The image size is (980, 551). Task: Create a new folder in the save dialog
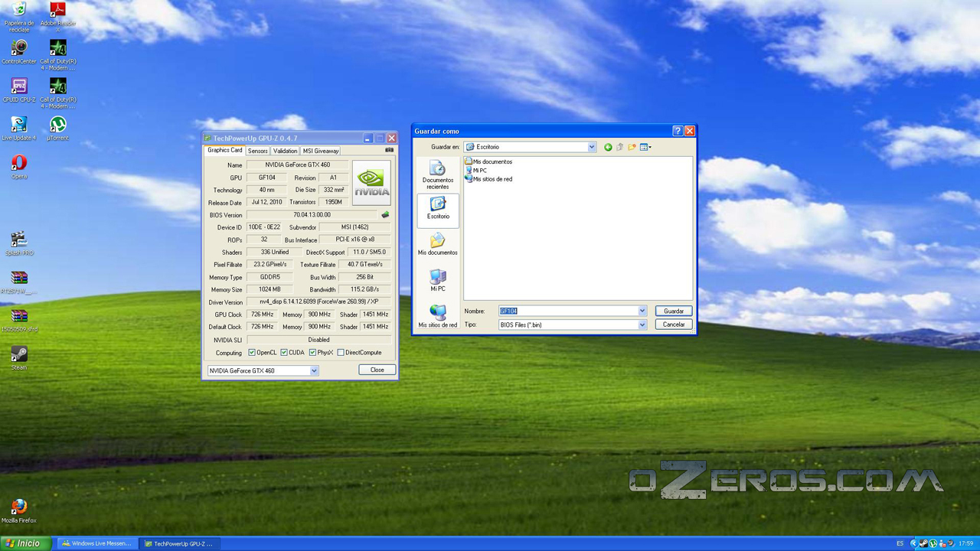tap(632, 147)
